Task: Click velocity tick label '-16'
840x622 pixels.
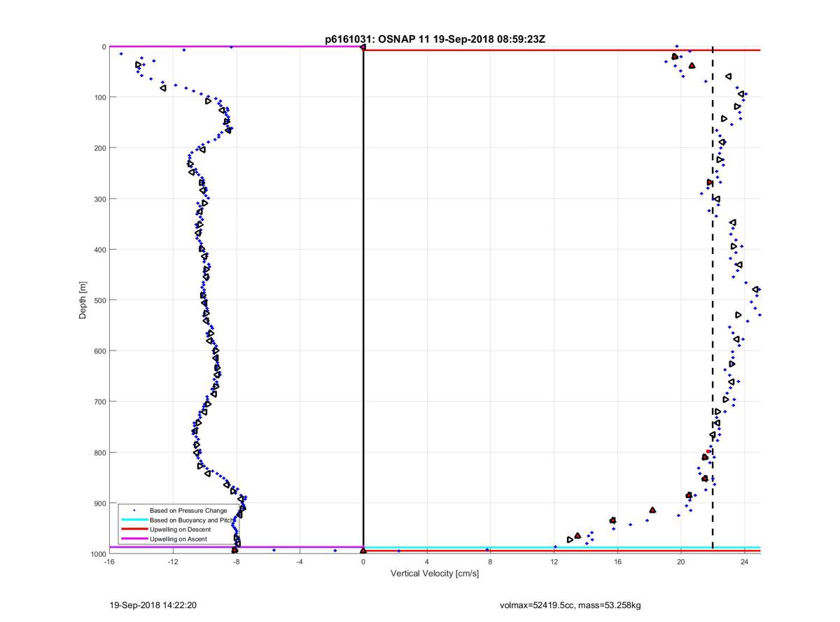Action: tap(109, 562)
